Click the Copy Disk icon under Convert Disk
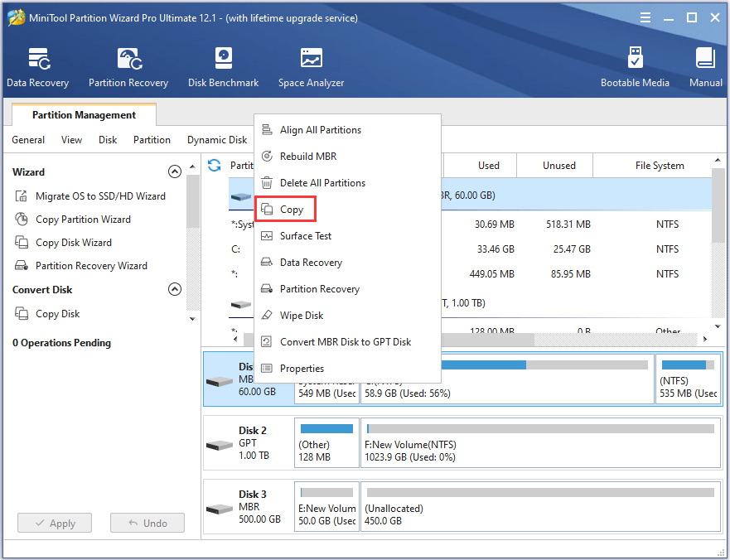 tap(21, 313)
